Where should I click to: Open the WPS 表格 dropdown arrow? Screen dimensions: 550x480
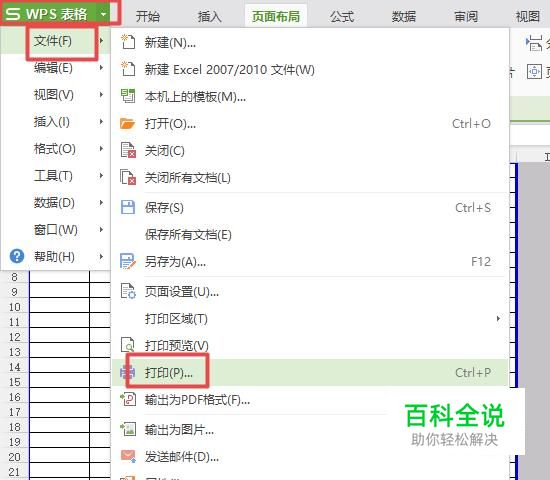click(x=103, y=14)
